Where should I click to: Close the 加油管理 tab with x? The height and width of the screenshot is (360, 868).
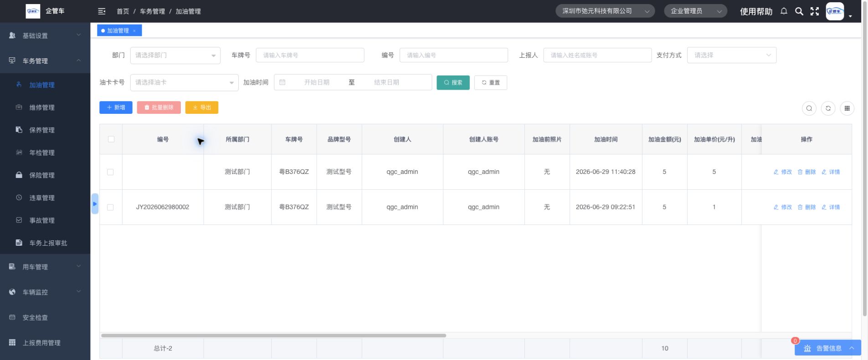coord(134,31)
